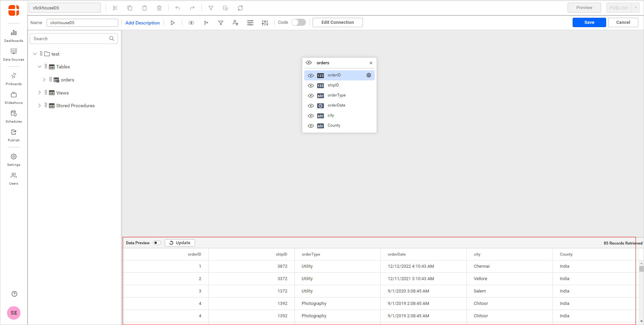Click the expression fx icon
The height and width of the screenshot is (325, 644).
[x=206, y=23]
